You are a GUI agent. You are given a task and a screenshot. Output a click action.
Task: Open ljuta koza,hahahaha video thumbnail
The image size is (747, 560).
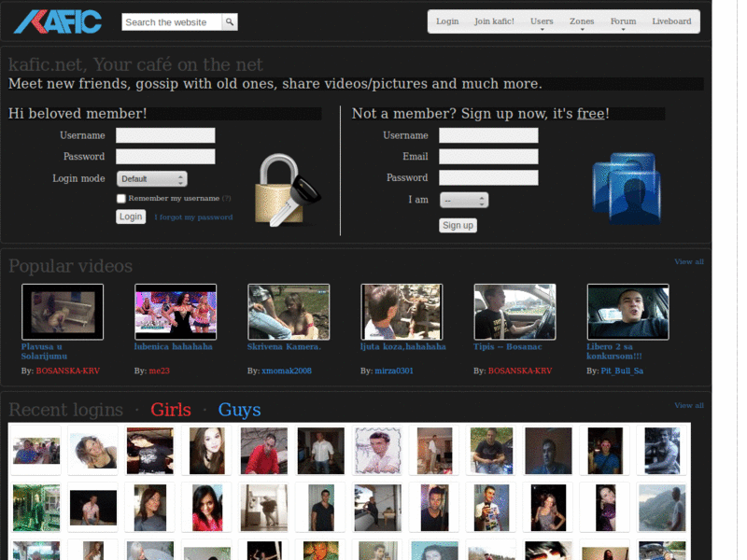click(x=402, y=312)
